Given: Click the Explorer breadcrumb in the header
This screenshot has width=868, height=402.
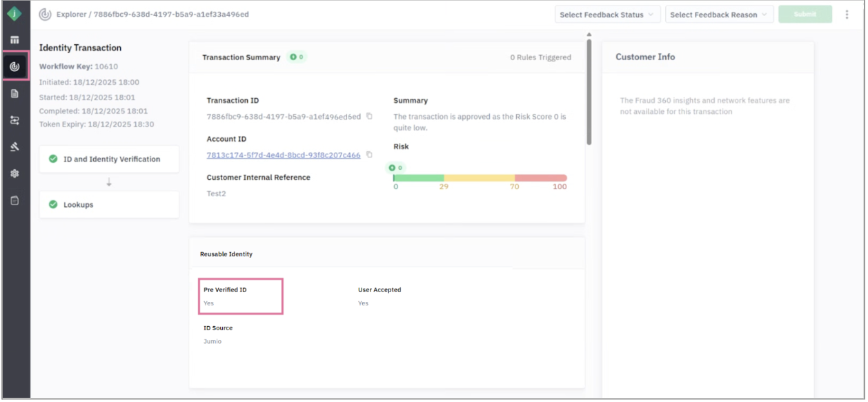Looking at the screenshot, I should [71, 15].
